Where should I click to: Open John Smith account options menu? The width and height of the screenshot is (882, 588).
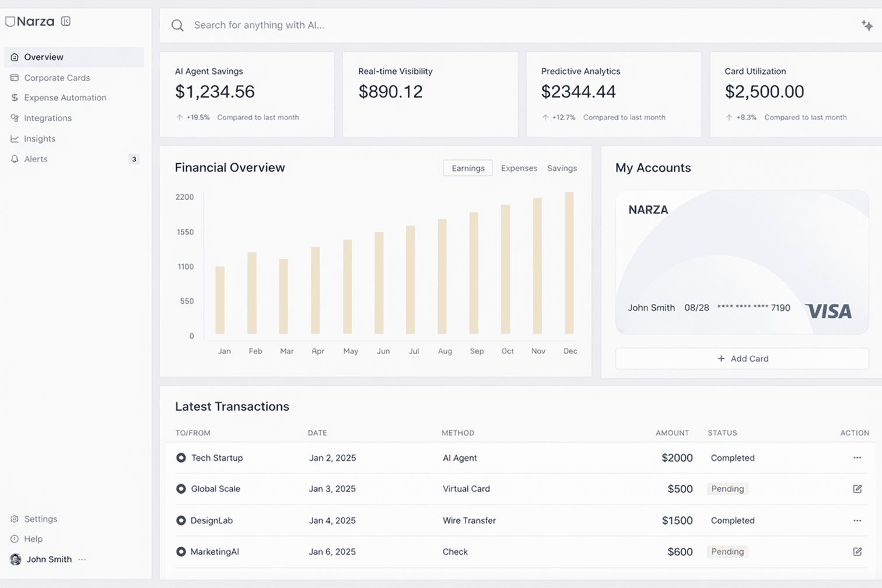click(x=83, y=559)
